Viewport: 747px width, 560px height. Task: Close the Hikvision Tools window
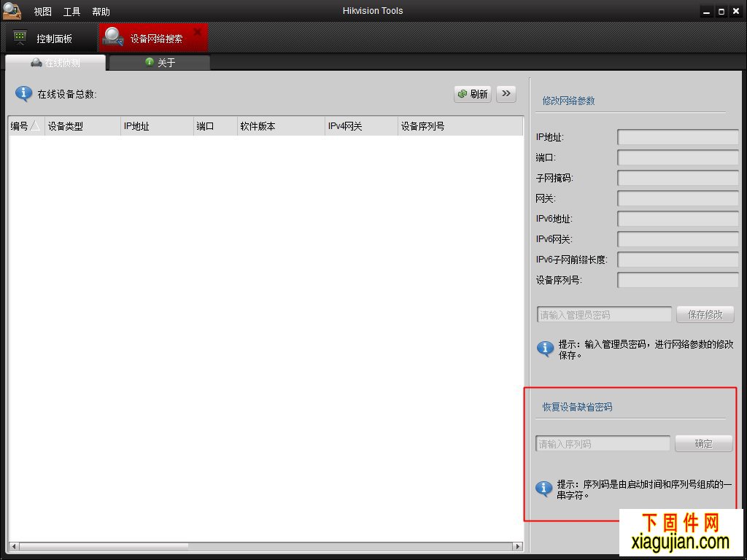tap(735, 12)
